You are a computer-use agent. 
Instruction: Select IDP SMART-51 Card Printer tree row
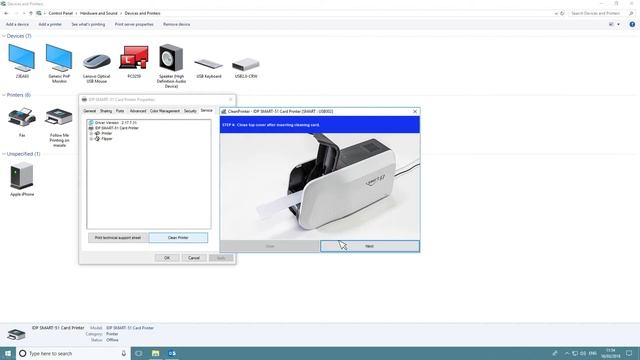117,128
